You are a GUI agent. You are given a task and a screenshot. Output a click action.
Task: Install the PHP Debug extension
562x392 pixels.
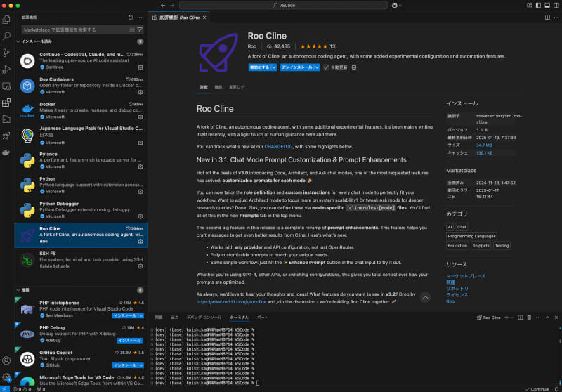(129, 341)
